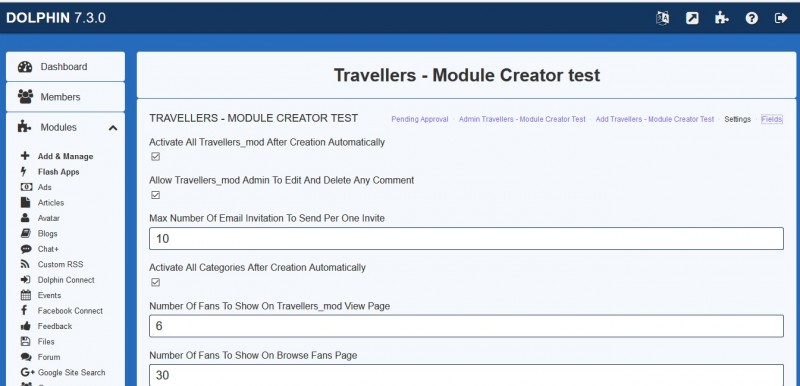
Task: Toggle Allow Admin To Edit And Delete Comment checkbox
Action: point(156,195)
